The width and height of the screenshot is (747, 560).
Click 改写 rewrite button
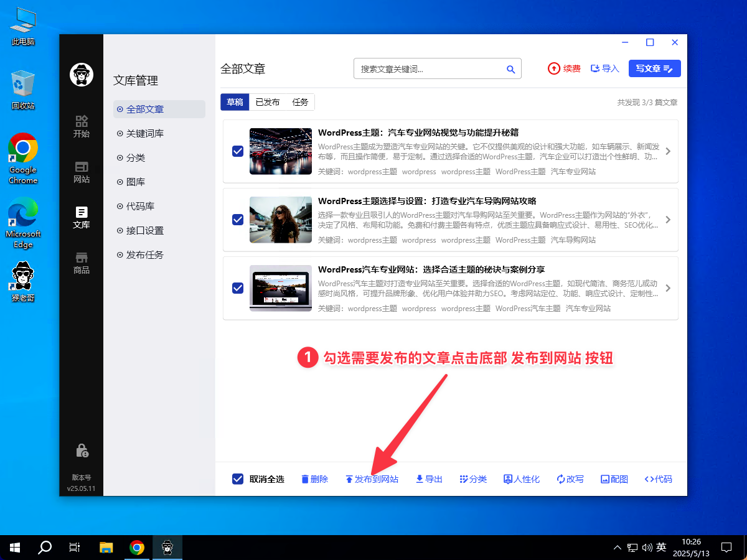(x=570, y=479)
